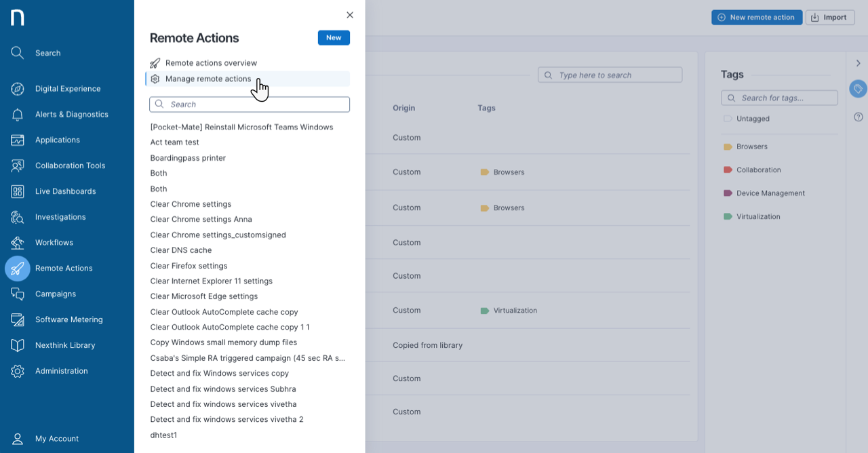The image size is (868, 453).
Task: Expand the right panel chevron arrow
Action: tap(858, 63)
